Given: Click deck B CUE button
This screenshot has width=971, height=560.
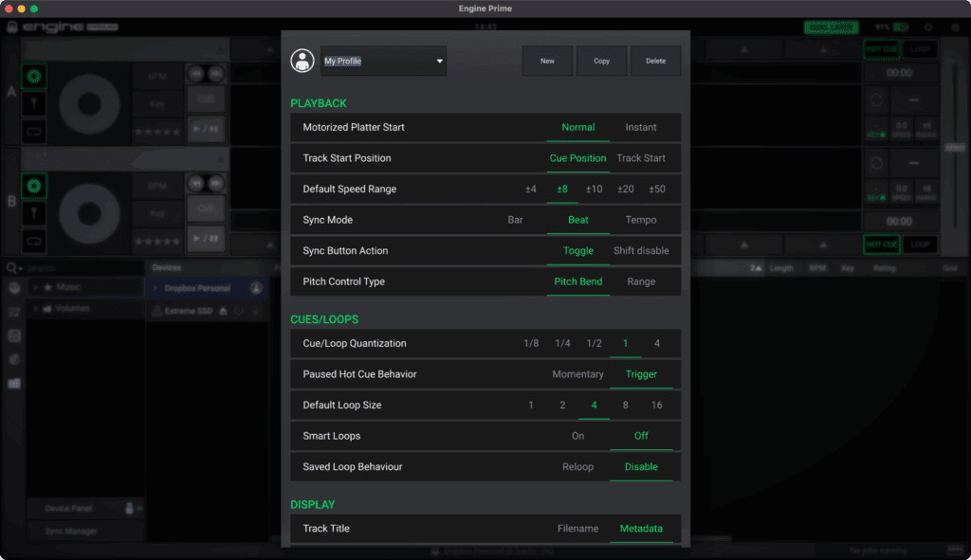Looking at the screenshot, I should (206, 208).
